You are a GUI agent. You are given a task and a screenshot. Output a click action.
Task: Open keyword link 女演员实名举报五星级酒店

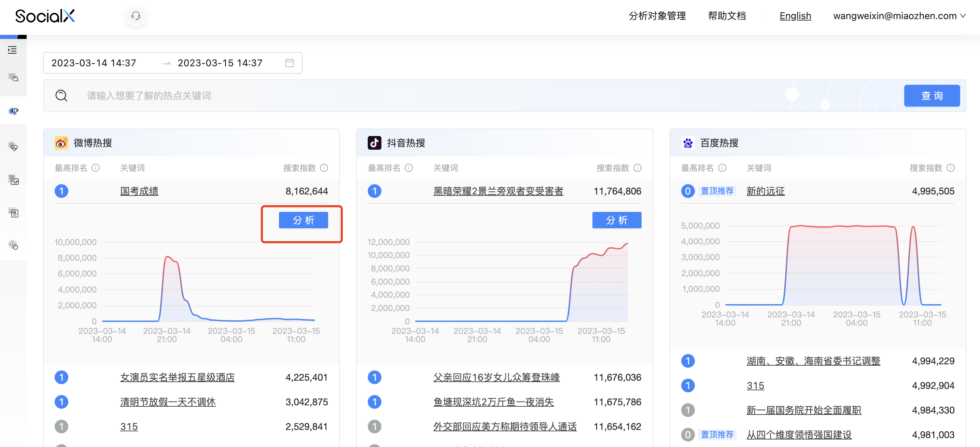click(177, 377)
